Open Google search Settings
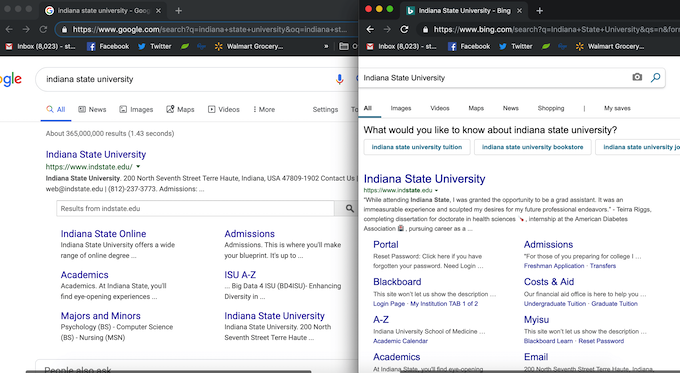This screenshot has width=680, height=373. (325, 109)
